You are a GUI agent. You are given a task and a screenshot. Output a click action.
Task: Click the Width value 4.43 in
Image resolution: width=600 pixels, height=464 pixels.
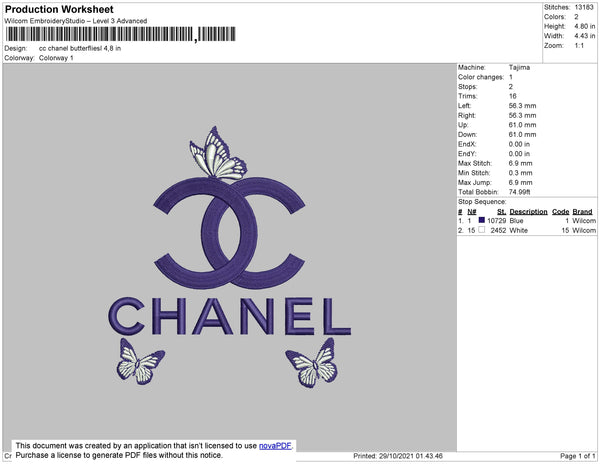pyautogui.click(x=585, y=36)
